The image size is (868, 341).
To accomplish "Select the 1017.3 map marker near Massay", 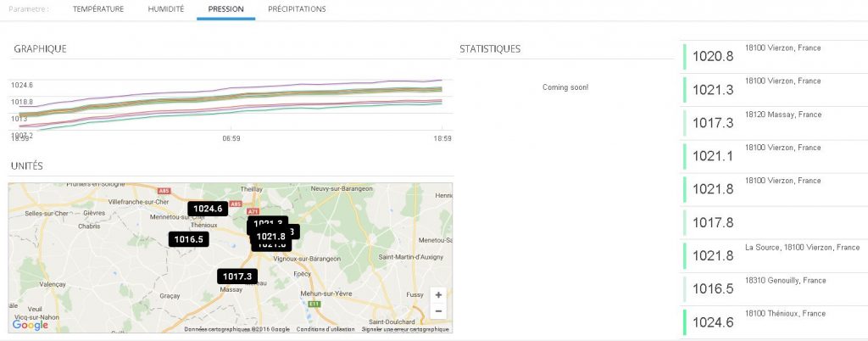I will click(236, 277).
